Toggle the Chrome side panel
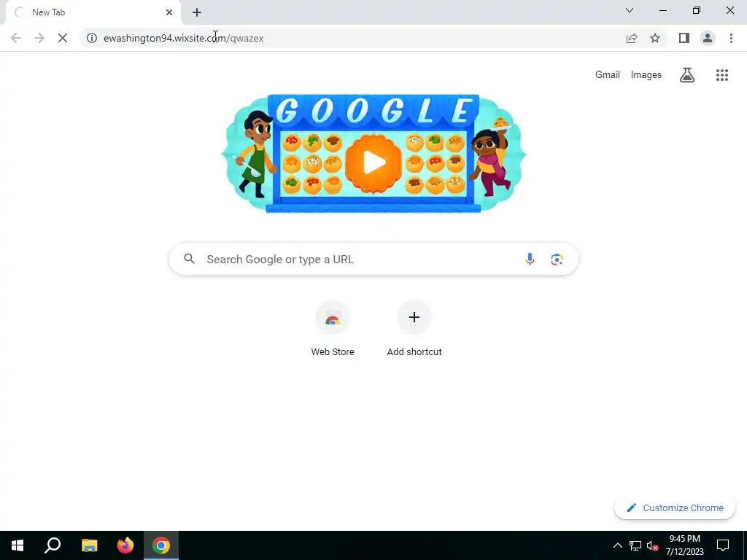Image resolution: width=747 pixels, height=560 pixels. click(x=684, y=38)
